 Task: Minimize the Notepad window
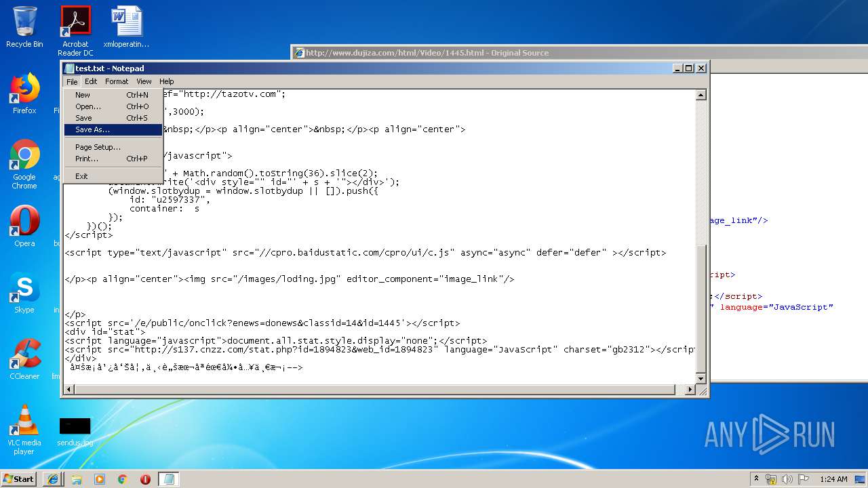click(677, 68)
